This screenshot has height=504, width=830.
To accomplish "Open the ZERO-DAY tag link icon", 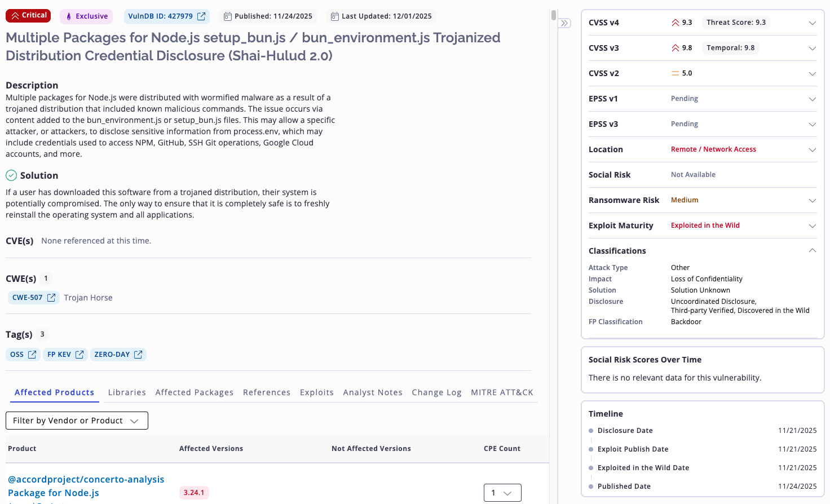I will point(138,355).
